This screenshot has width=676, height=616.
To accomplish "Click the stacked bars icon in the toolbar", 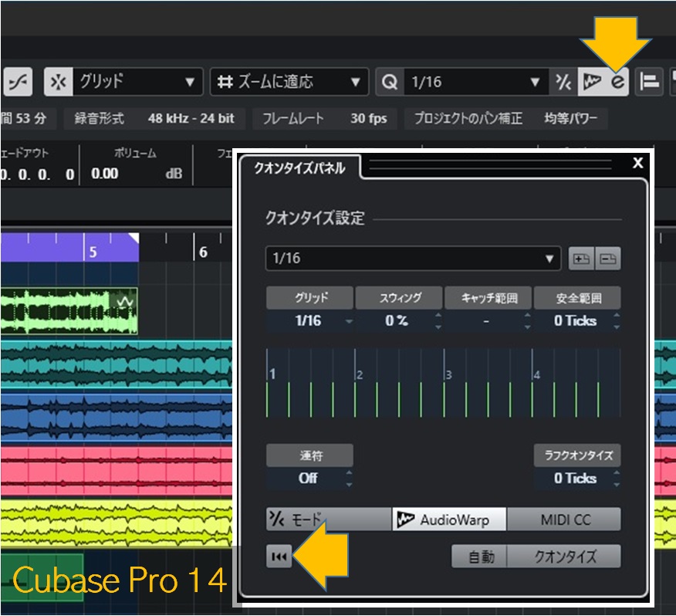I will [649, 82].
